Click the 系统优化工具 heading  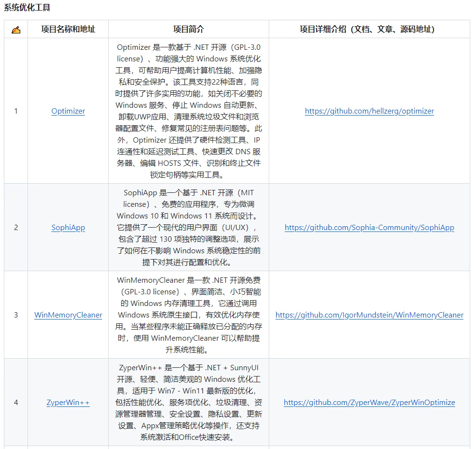pyautogui.click(x=27, y=7)
